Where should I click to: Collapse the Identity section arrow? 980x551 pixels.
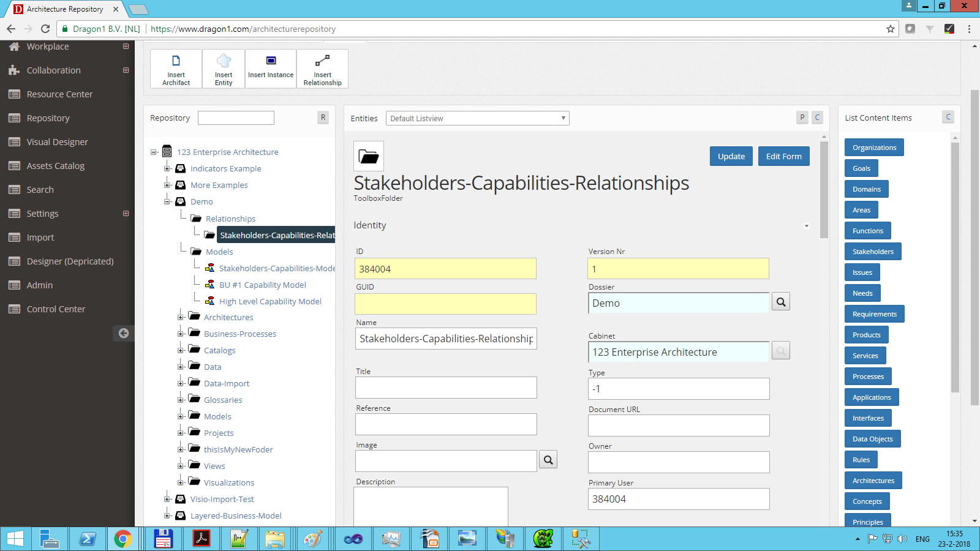[807, 226]
